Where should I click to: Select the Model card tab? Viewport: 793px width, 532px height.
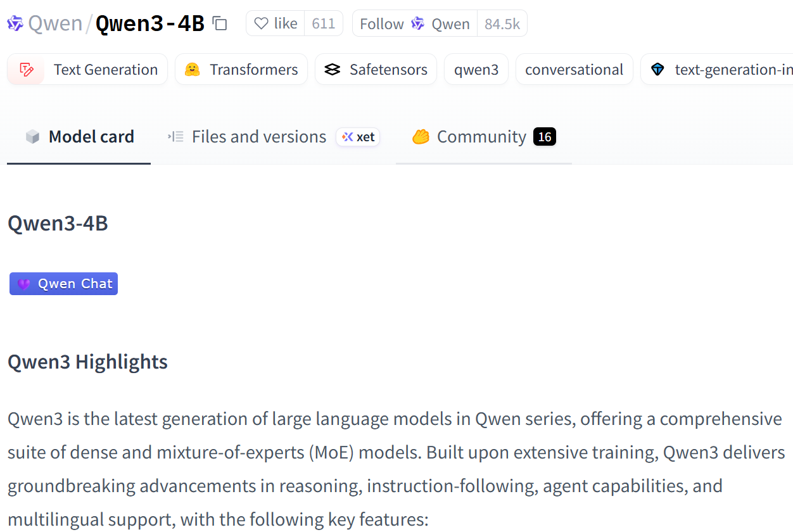click(79, 137)
